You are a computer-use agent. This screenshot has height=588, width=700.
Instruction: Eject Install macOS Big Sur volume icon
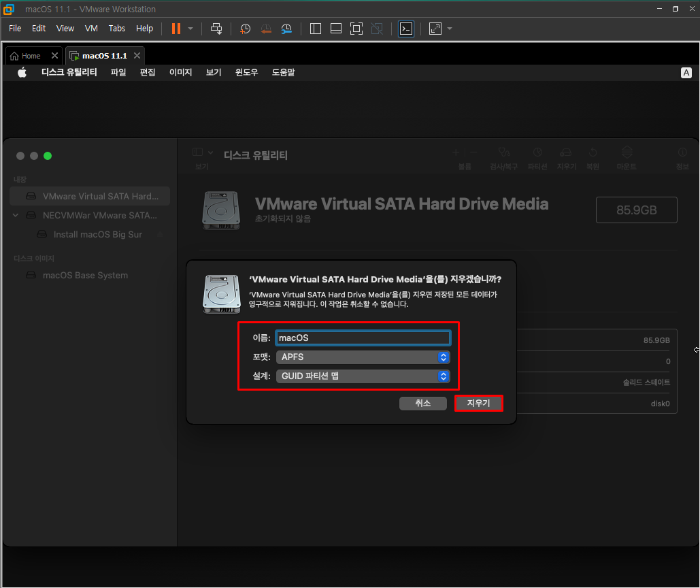pos(159,234)
